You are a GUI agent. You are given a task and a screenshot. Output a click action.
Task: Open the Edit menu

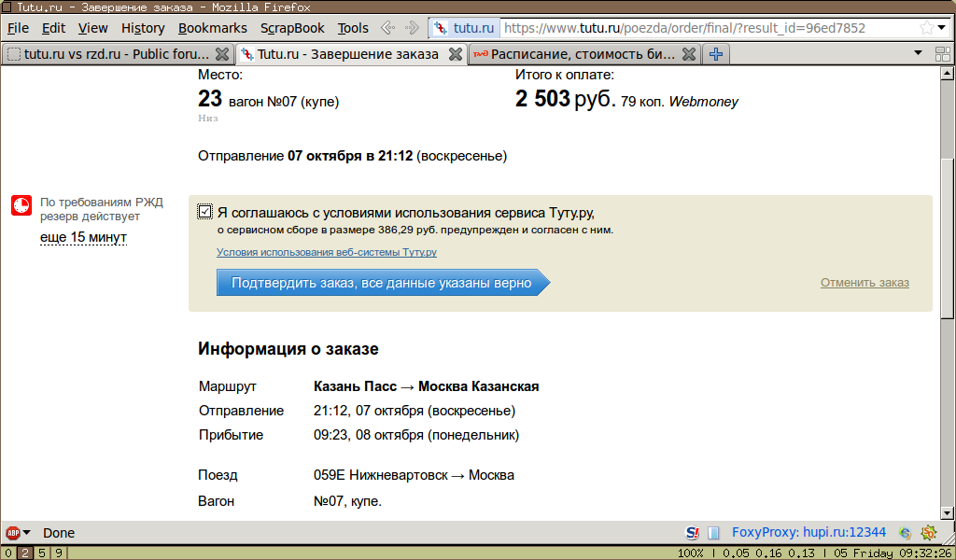point(53,28)
